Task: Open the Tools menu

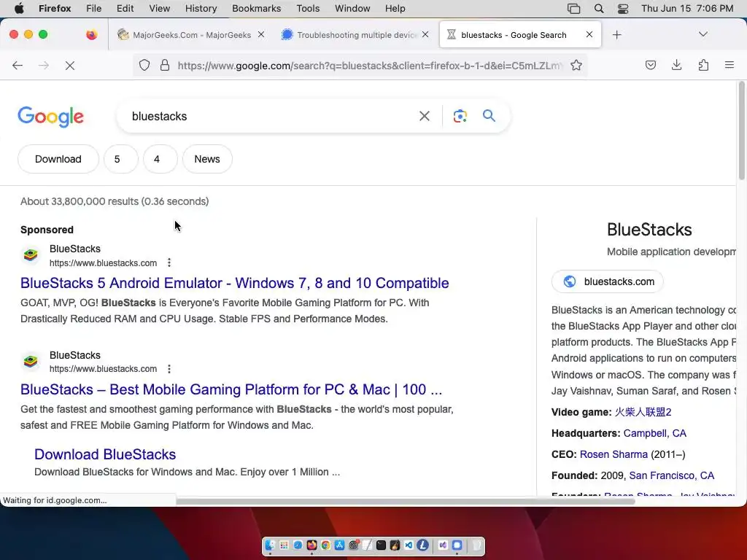Action: click(x=308, y=9)
